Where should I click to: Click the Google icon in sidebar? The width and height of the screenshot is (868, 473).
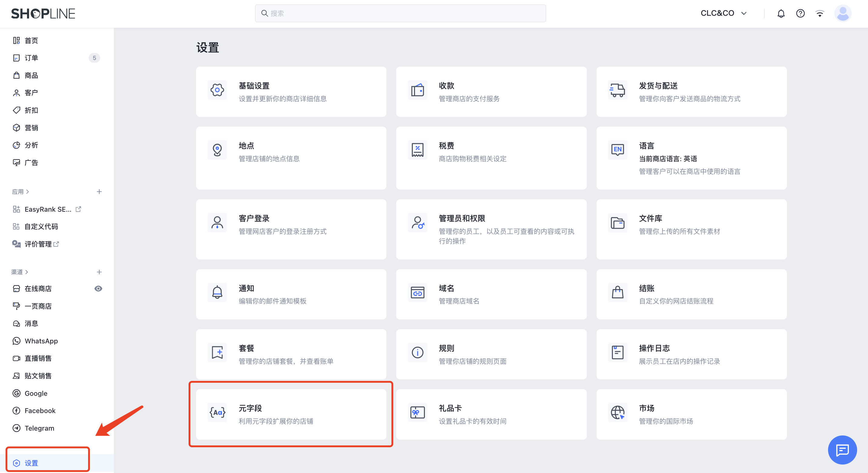point(16,393)
